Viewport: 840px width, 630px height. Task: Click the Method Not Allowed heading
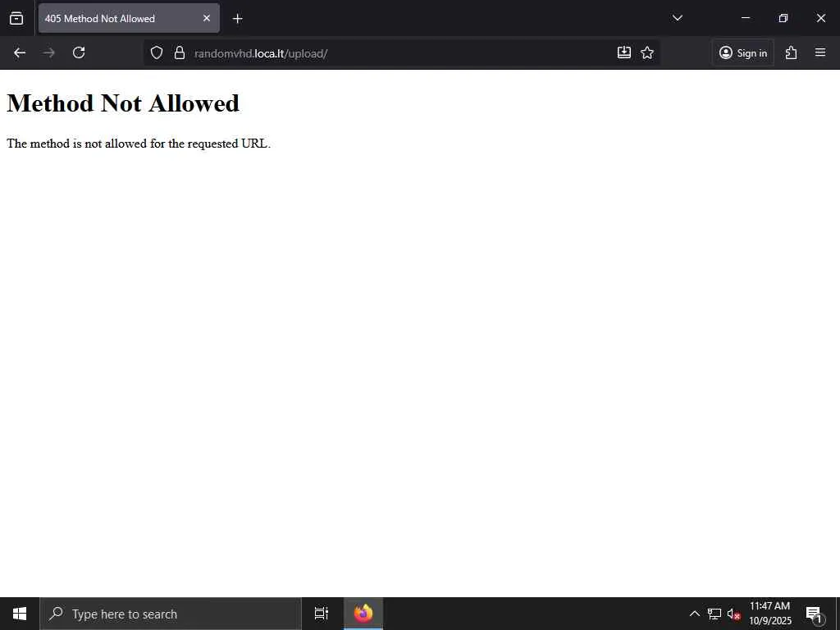tap(123, 103)
